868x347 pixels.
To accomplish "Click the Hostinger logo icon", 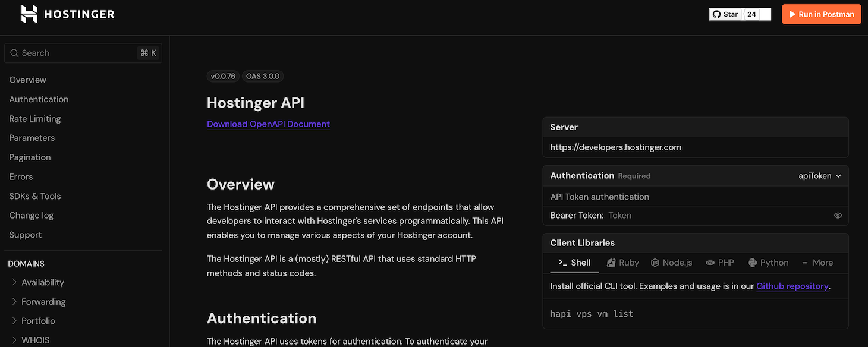I will click(29, 14).
